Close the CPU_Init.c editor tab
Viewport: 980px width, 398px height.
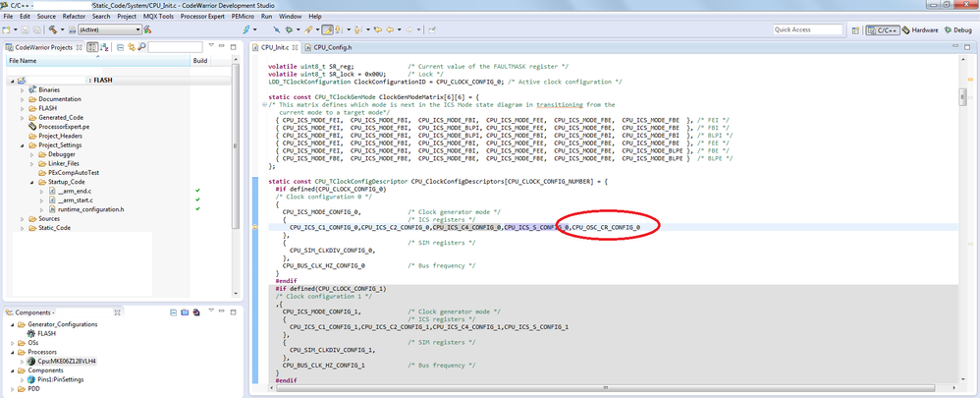pyautogui.click(x=294, y=47)
